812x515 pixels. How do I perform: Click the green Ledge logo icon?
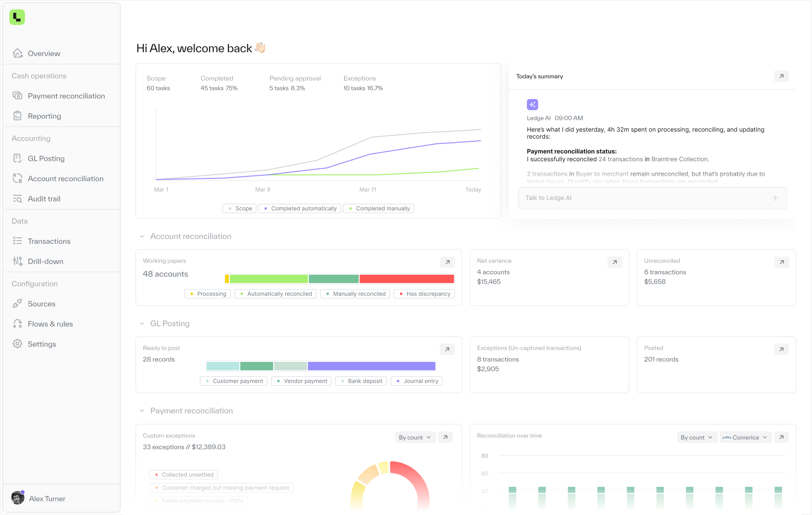pos(17,17)
